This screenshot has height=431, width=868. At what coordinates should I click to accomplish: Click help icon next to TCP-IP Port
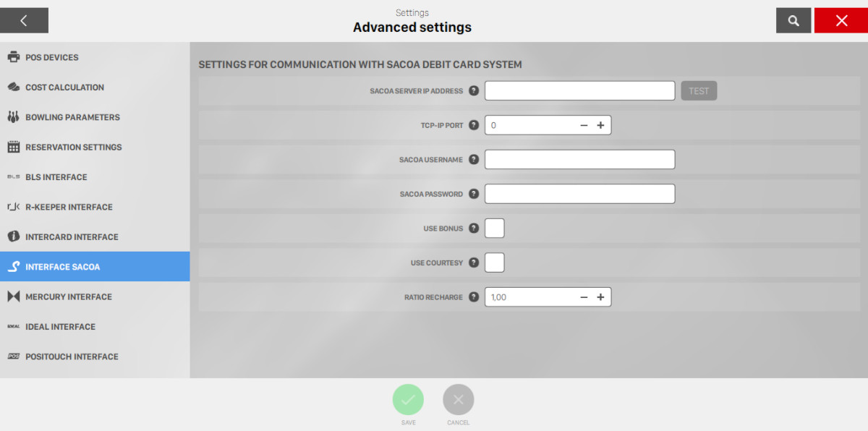coord(474,125)
